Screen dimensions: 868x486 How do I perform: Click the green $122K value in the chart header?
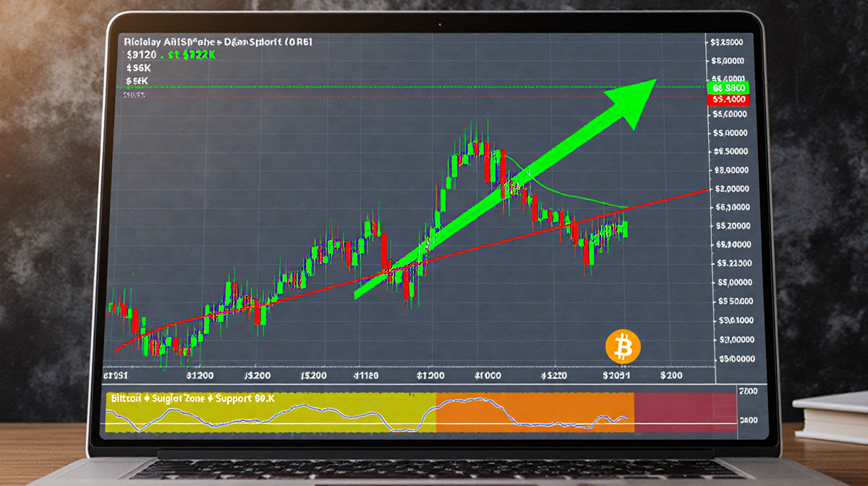[x=196, y=55]
